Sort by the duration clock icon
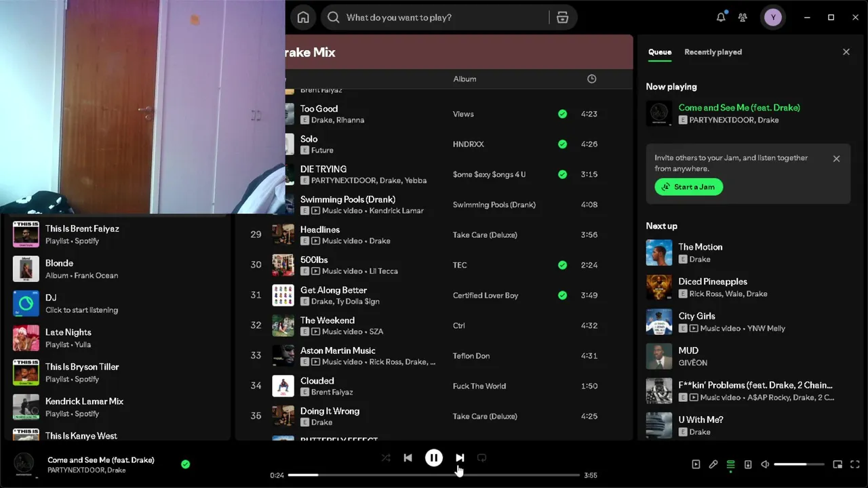 591,79
